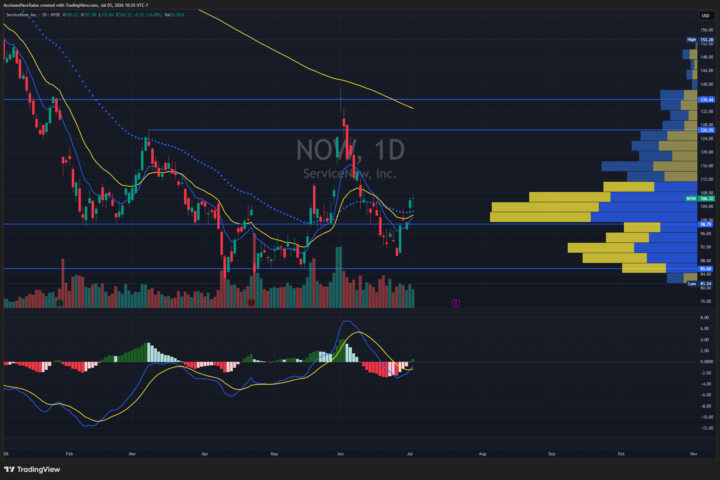
Task: Open the USD currency selector
Action: tap(705, 16)
